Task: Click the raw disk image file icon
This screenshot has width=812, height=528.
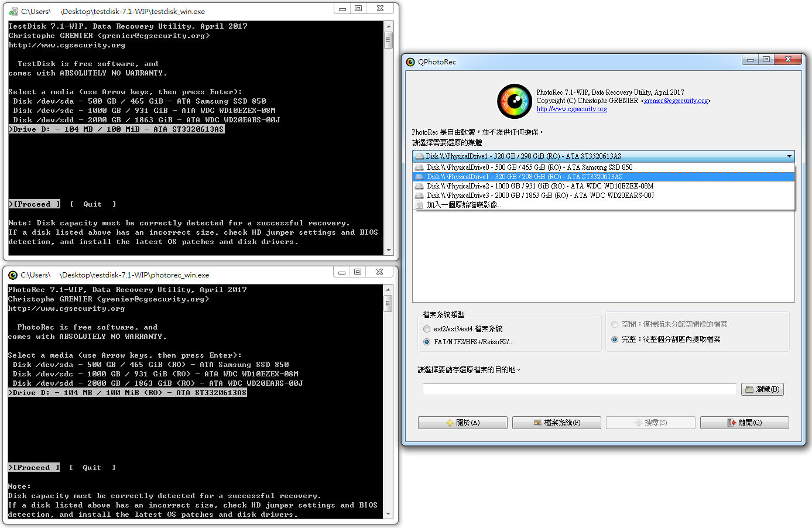Action: pos(419,205)
